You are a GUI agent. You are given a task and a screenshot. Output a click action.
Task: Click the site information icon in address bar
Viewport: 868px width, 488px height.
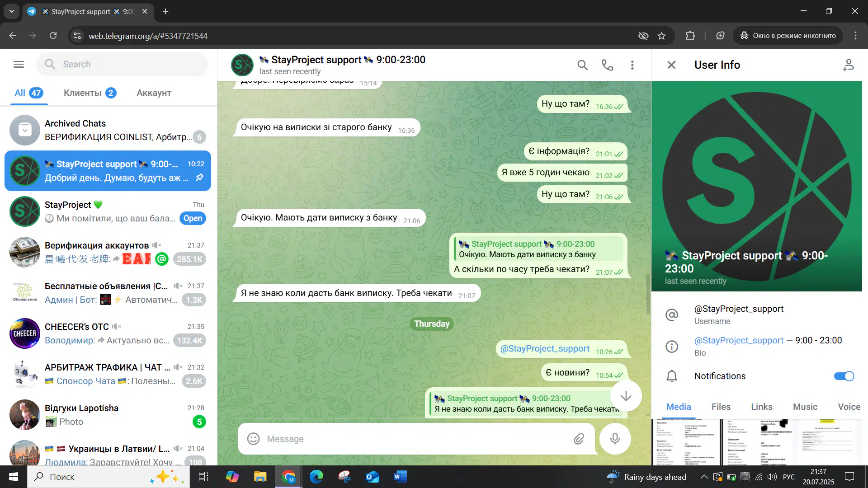pos(77,36)
